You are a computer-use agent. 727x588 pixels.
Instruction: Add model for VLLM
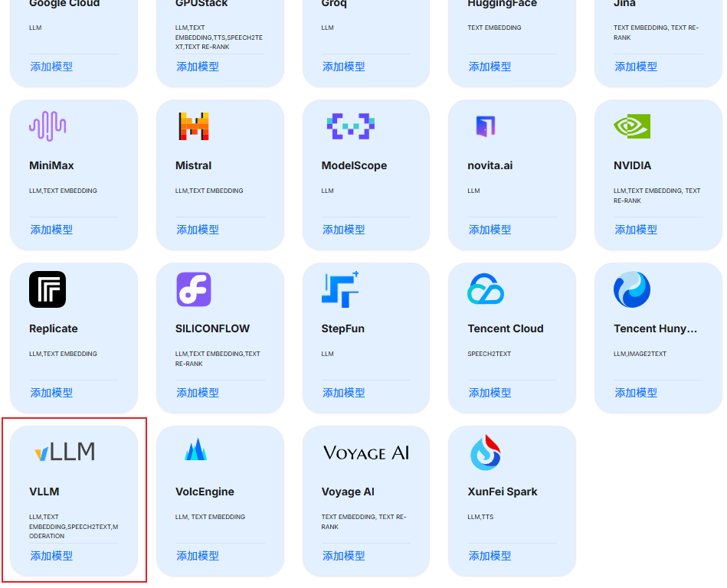(x=51, y=556)
